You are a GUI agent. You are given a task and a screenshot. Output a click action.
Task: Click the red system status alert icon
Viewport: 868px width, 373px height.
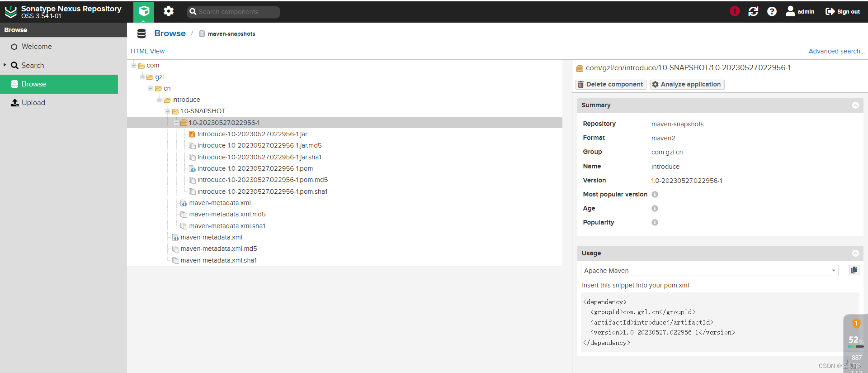point(735,11)
